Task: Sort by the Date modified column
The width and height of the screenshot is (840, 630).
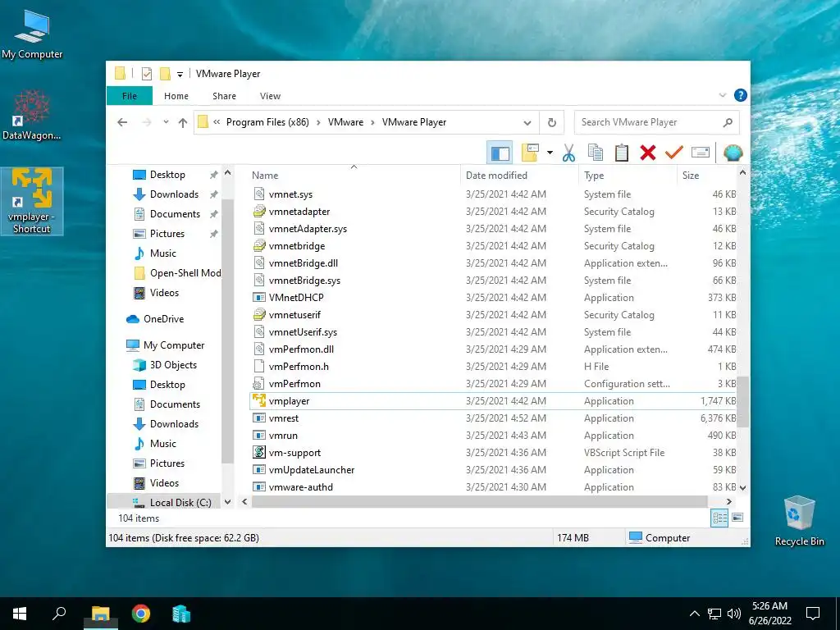Action: pos(519,176)
